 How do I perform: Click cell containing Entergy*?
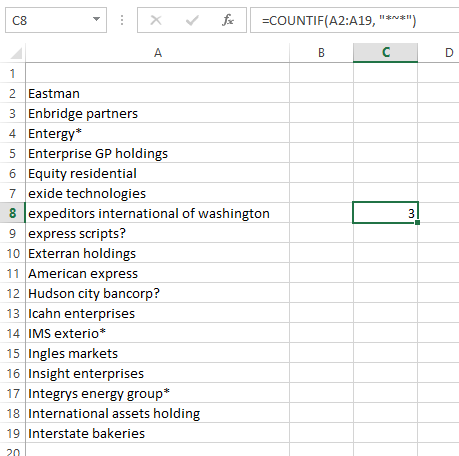pos(158,133)
